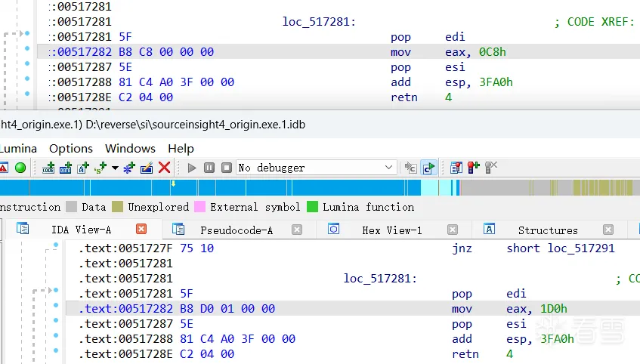Close the Structures tab
This screenshot has width=640, height=364.
tap(608, 230)
